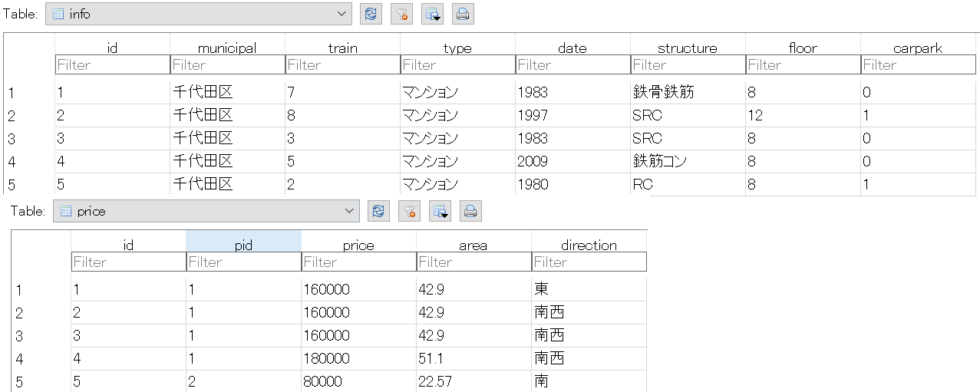Image resolution: width=980 pixels, height=392 pixels.
Task: Refresh the price table data
Action: click(379, 211)
